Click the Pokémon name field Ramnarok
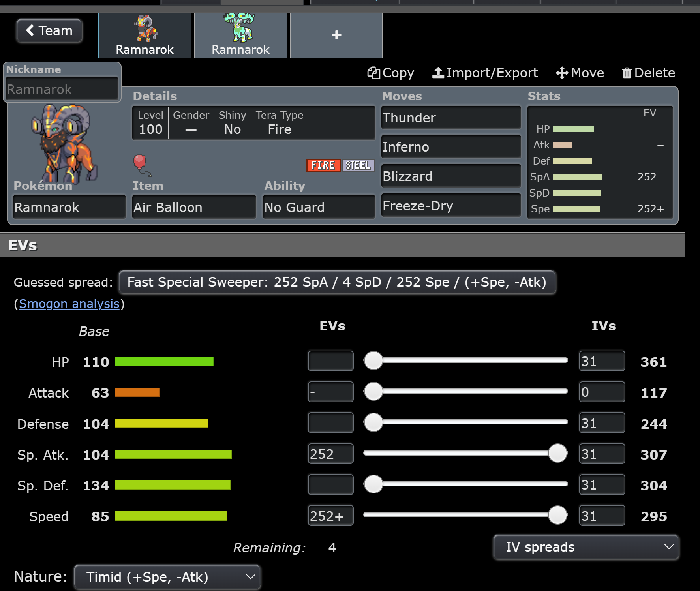700x591 pixels. 69,207
